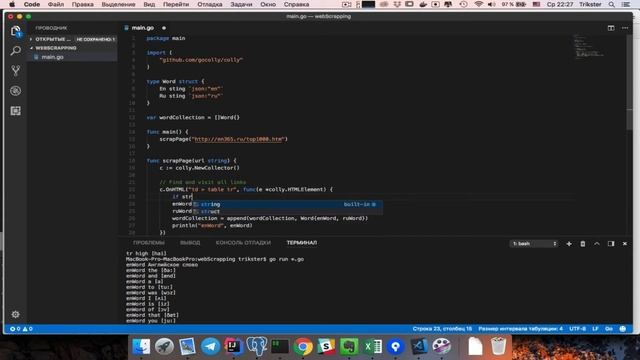640x360 pixels.
Task: Open Preview app in the Dock
Action: (x=187, y=347)
